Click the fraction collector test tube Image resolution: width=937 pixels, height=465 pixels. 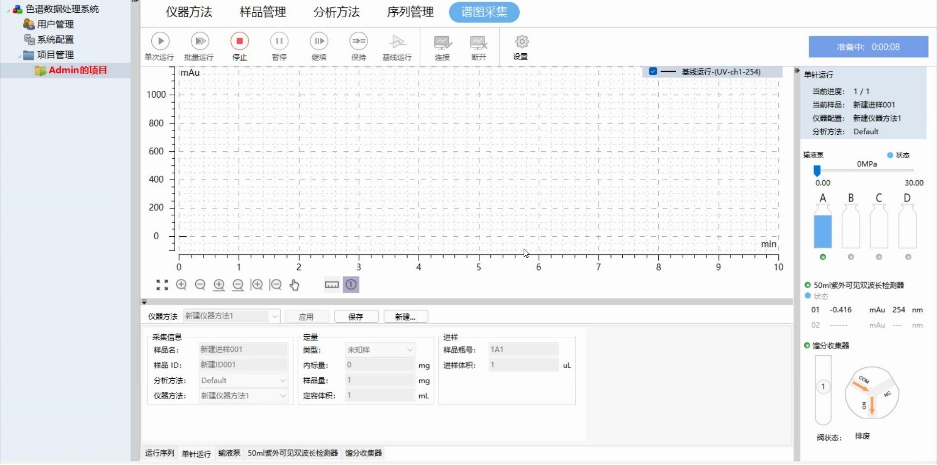823,390
